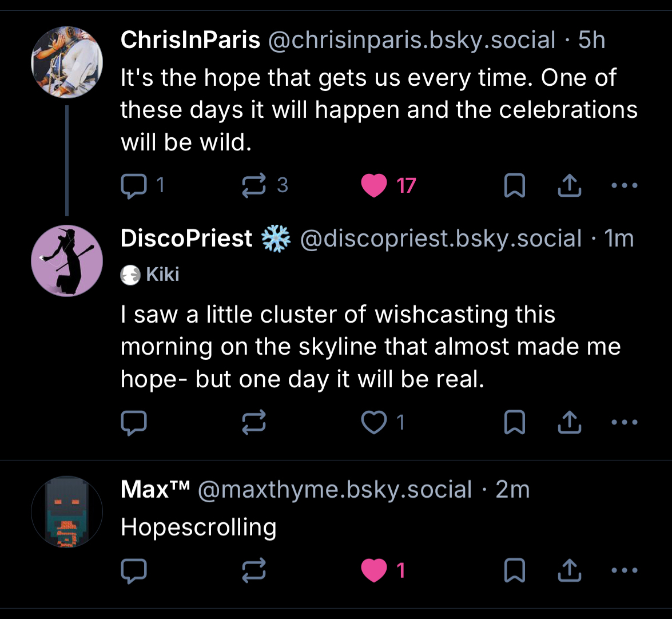Share ChrisInParis's post
The height and width of the screenshot is (619, 672).
pyautogui.click(x=568, y=186)
